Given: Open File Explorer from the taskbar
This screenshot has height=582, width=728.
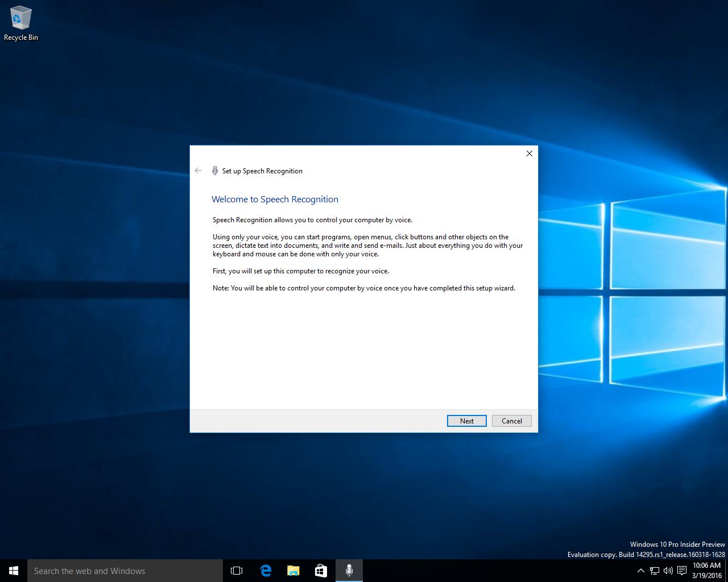Looking at the screenshot, I should [x=293, y=571].
